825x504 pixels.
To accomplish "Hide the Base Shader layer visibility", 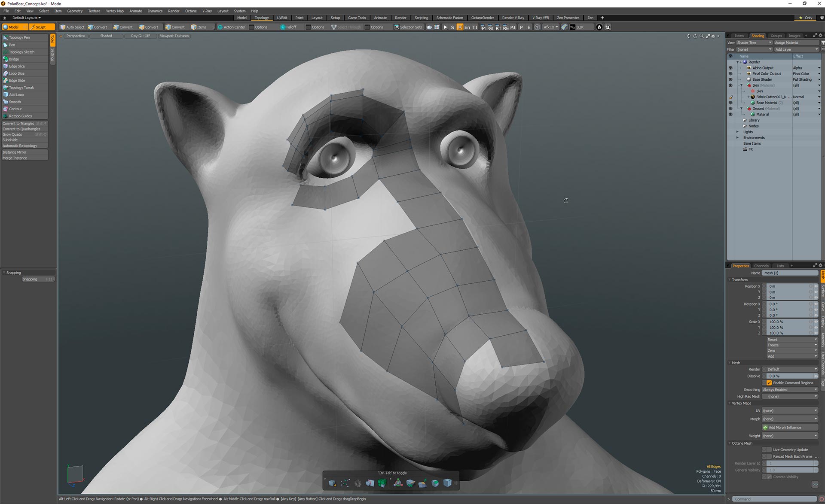I will 730,79.
